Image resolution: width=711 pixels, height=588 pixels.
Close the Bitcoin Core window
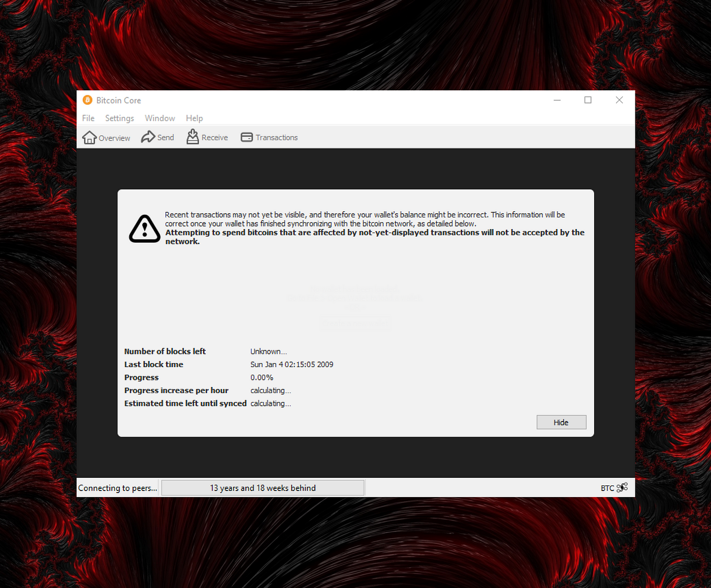pos(619,100)
